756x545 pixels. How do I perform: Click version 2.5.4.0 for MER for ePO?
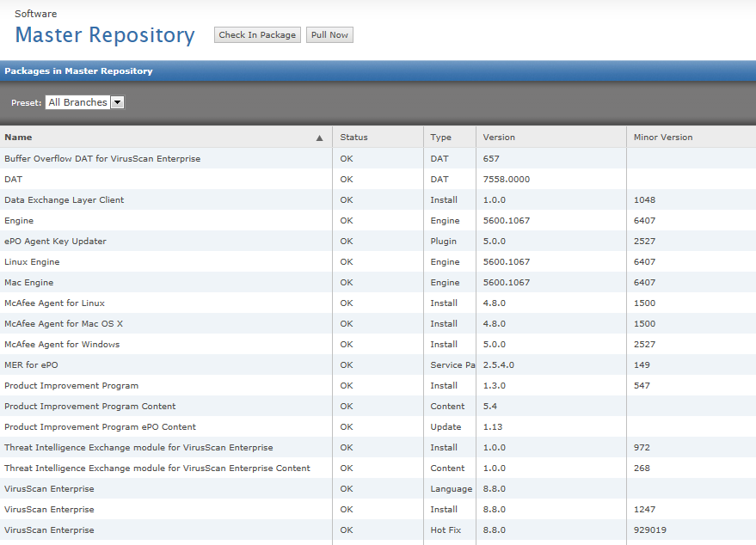click(x=499, y=365)
